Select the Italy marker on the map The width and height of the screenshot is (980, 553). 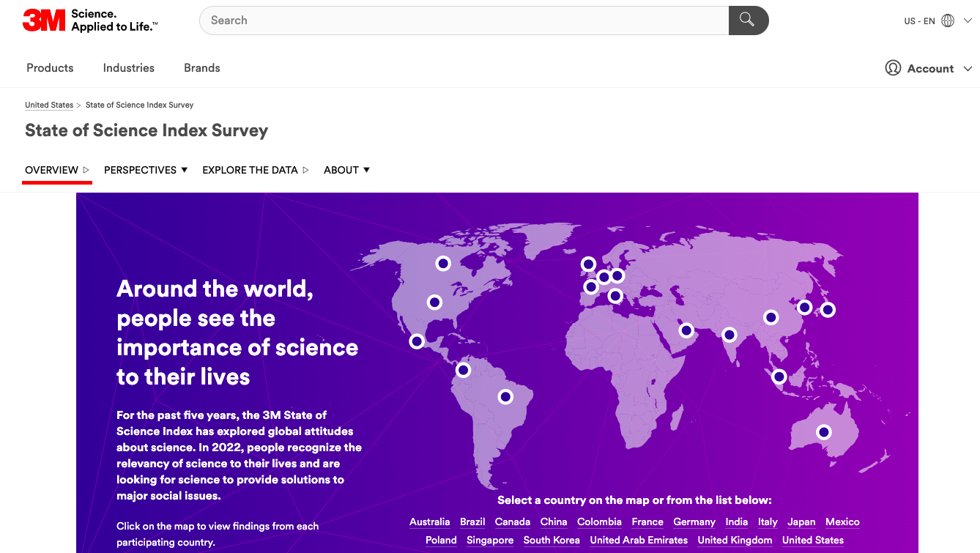tap(615, 296)
